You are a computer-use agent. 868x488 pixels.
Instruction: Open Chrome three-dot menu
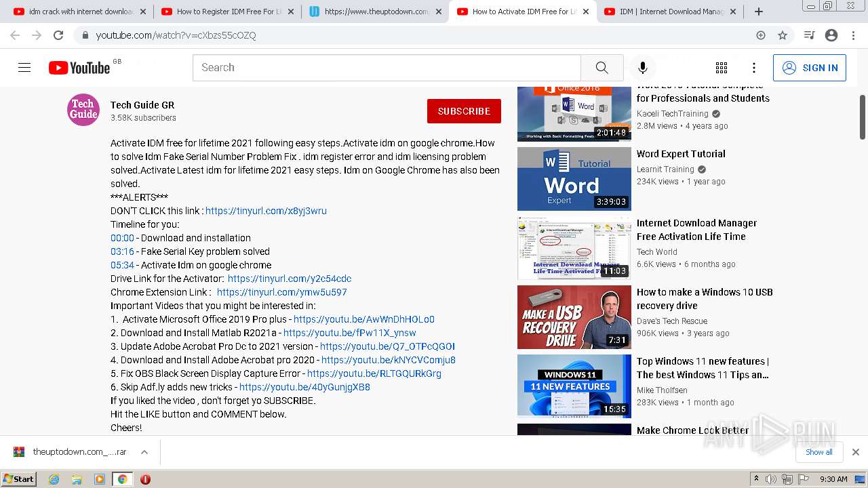tap(853, 35)
